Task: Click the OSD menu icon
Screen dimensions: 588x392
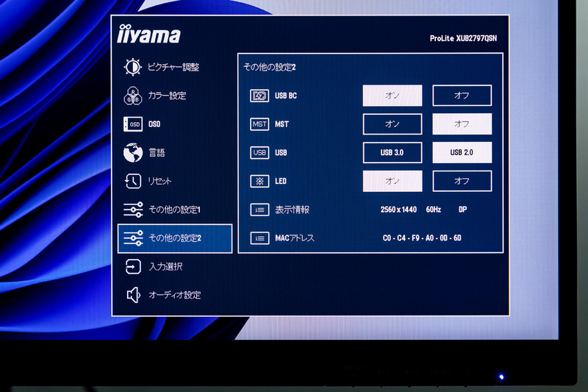Action: point(133,124)
